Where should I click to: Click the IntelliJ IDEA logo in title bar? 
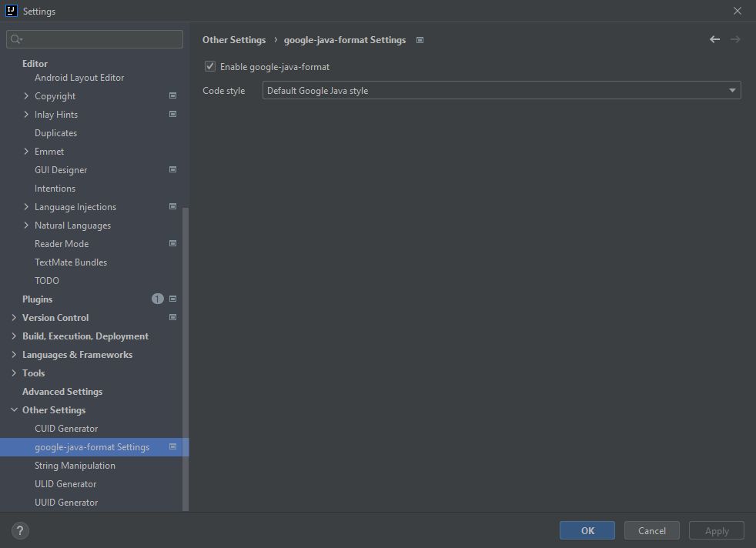(x=11, y=11)
